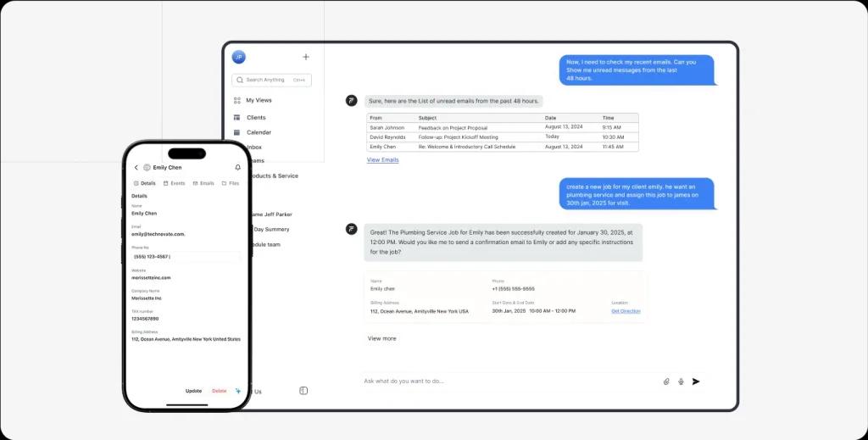Tap the Update button on phone
This screenshot has height=440, width=868.
[193, 391]
